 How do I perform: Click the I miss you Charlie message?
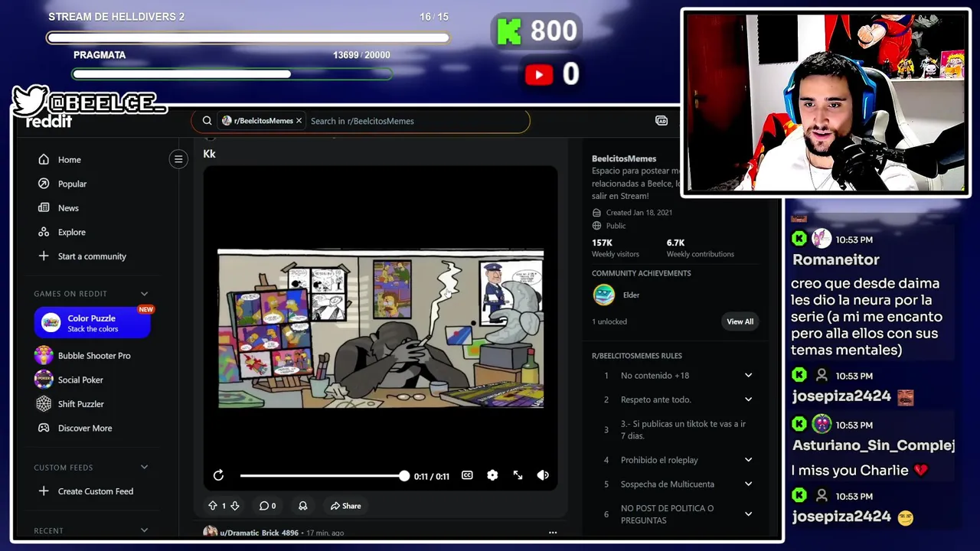[x=859, y=471]
